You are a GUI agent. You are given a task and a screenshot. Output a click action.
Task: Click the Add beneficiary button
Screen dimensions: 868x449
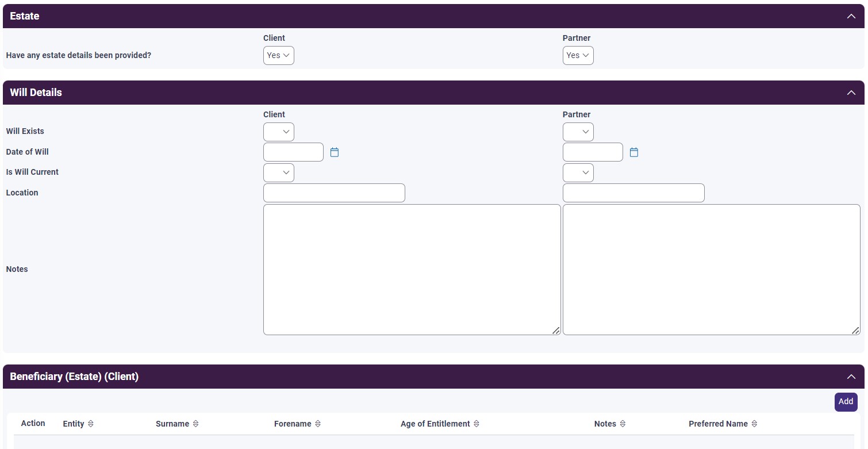point(845,401)
